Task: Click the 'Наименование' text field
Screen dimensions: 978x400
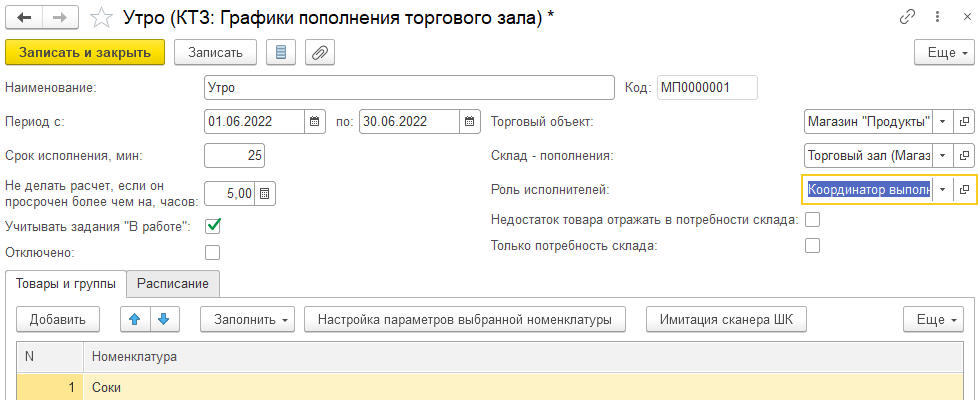Action: coord(408,88)
